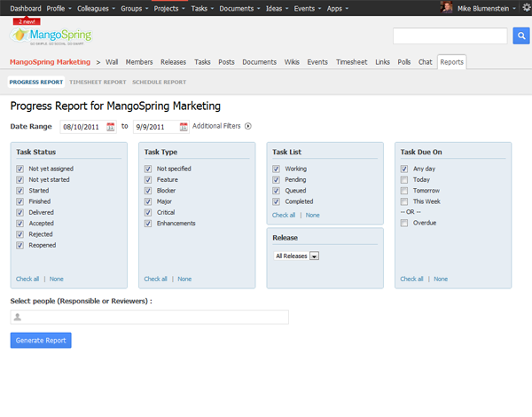The height and width of the screenshot is (417, 532).
Task: Open top bar Events dropdown menu
Action: coord(308,9)
